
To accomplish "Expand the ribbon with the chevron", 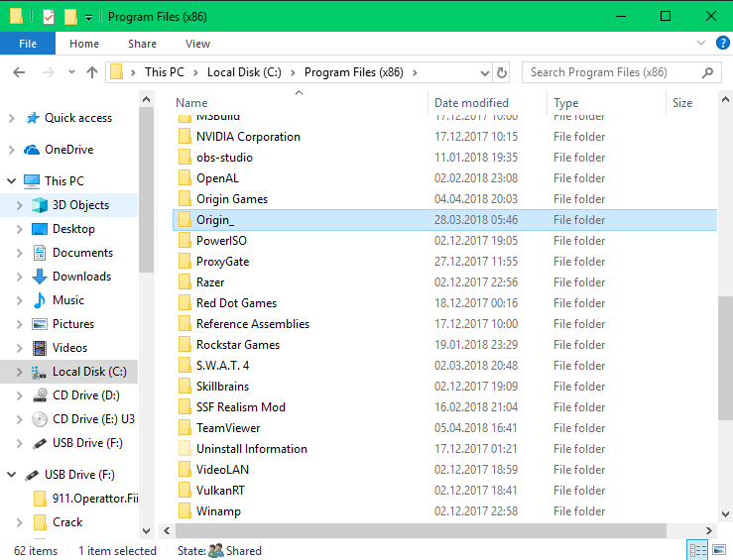I will [700, 43].
